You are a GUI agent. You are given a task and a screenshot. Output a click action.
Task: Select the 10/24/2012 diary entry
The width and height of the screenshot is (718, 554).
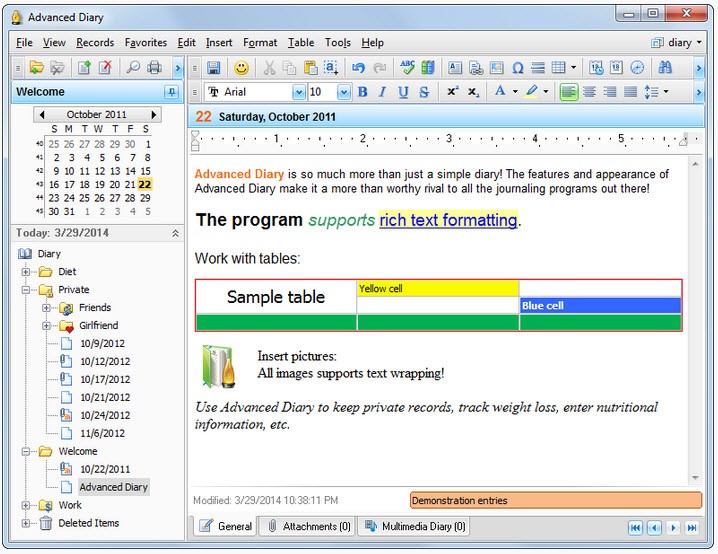(x=104, y=416)
